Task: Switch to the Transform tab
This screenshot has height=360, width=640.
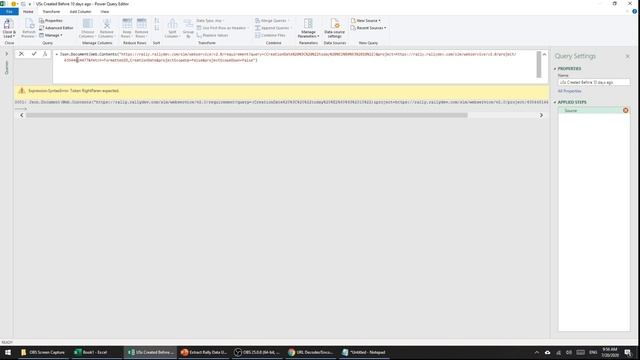Action: 51,11
